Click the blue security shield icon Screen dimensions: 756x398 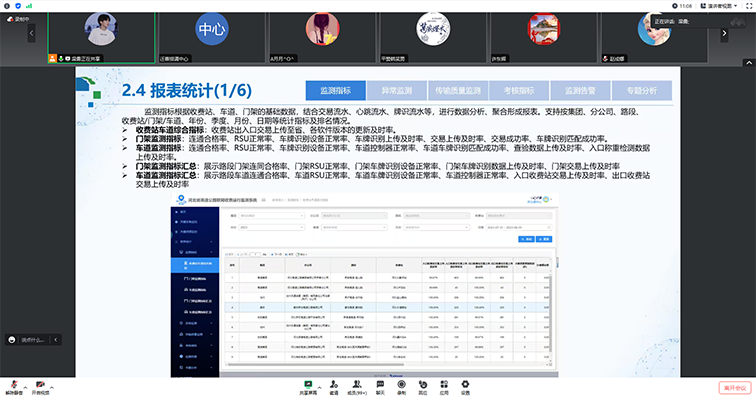(x=18, y=6)
